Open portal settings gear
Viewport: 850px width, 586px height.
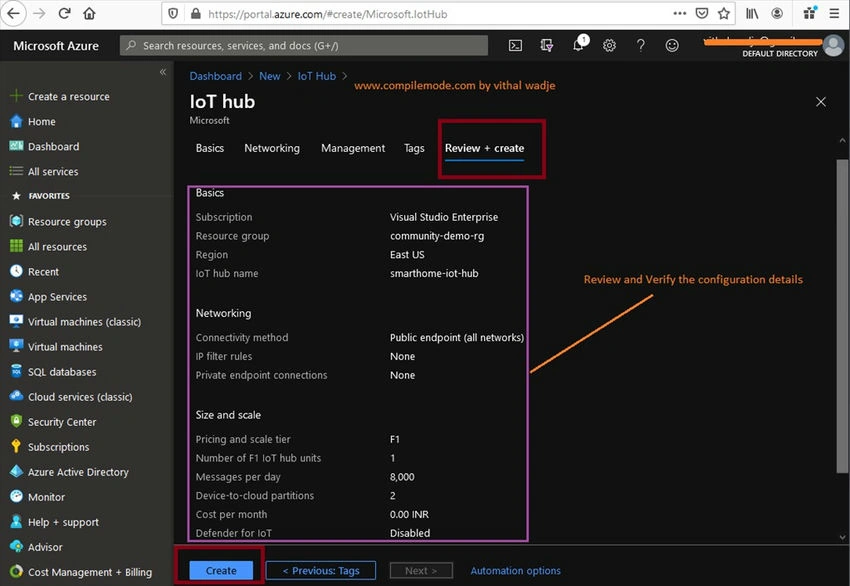(x=609, y=46)
